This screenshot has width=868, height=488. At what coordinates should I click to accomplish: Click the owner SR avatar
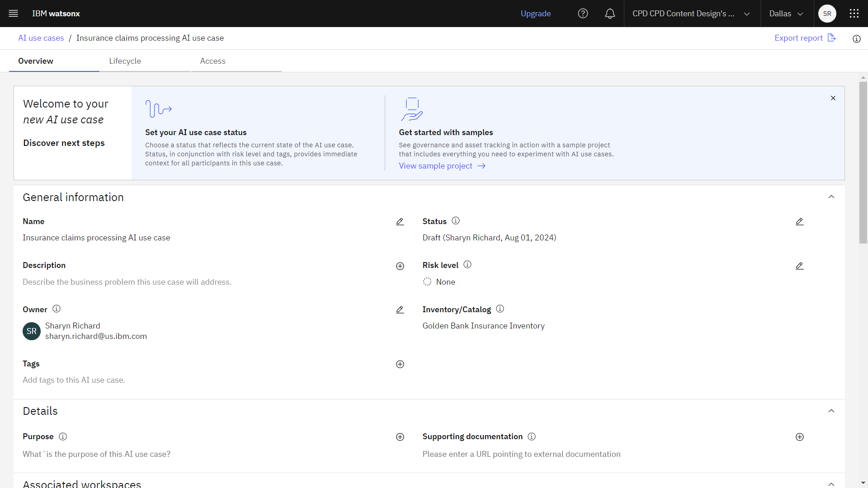pyautogui.click(x=32, y=331)
